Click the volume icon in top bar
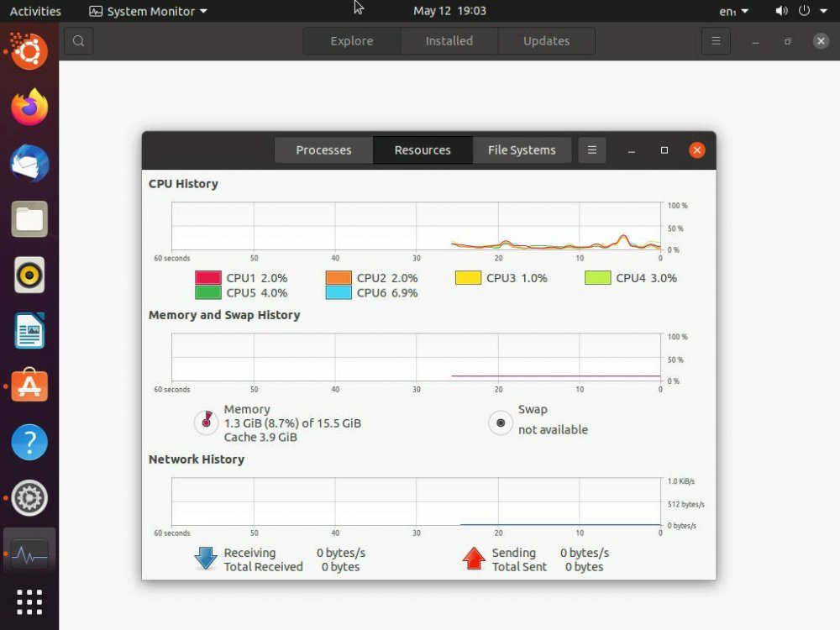 tap(781, 11)
